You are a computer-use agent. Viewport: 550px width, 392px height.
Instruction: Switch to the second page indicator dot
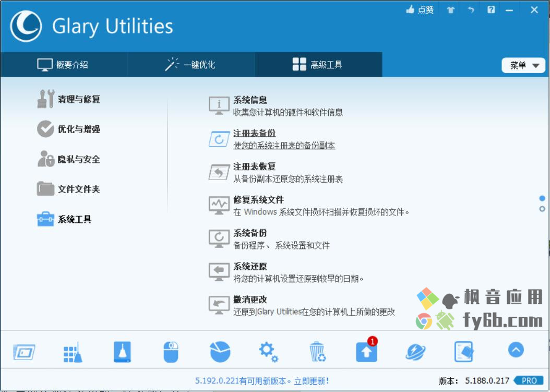(x=542, y=209)
